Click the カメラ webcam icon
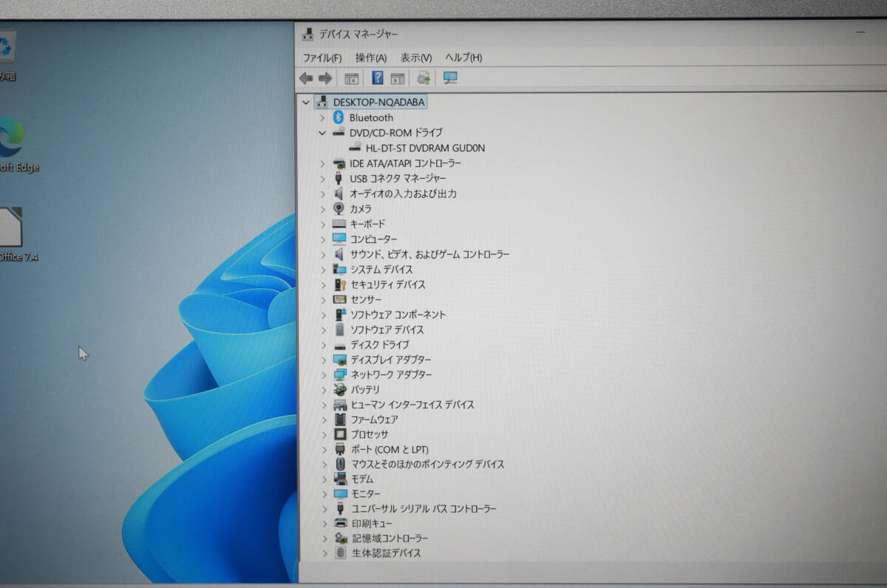The width and height of the screenshot is (887, 588). tap(339, 209)
